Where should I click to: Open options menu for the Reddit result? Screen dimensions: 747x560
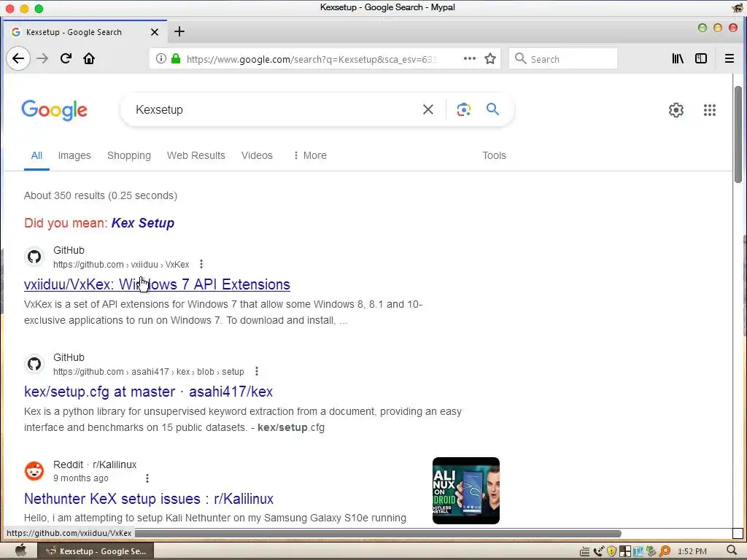coord(147,478)
